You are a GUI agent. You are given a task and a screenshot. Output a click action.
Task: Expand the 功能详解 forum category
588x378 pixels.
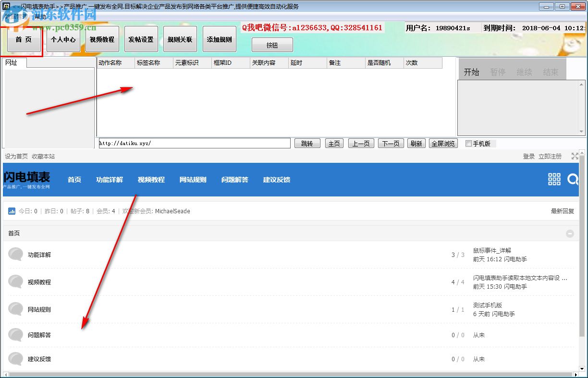pyautogui.click(x=40, y=254)
